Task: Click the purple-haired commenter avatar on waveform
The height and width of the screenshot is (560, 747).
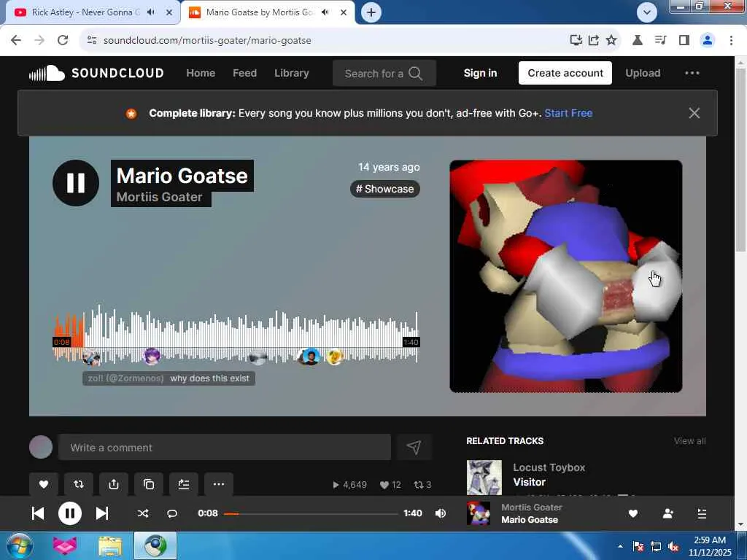Action: pos(152,356)
